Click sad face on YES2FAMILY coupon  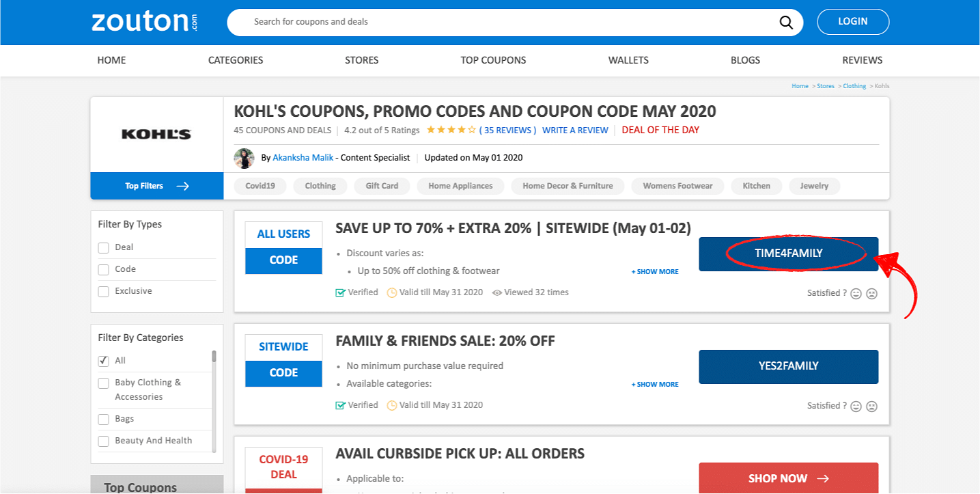tap(871, 407)
